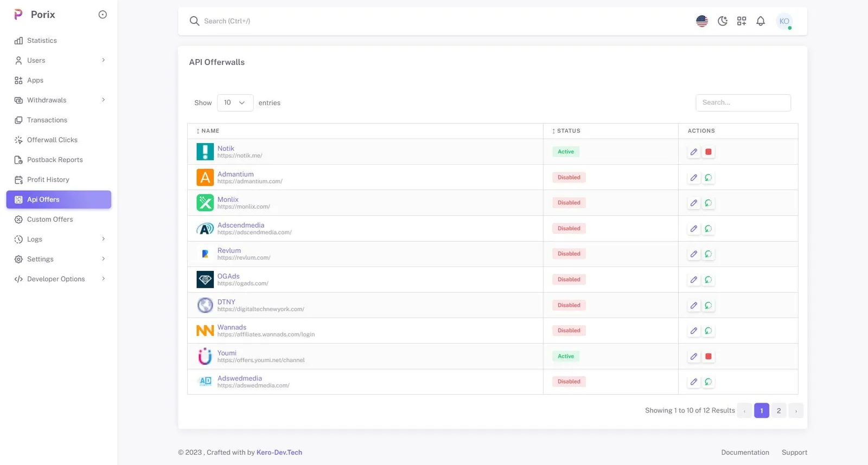Click the Porix logo
This screenshot has width=868, height=465.
tap(18, 15)
